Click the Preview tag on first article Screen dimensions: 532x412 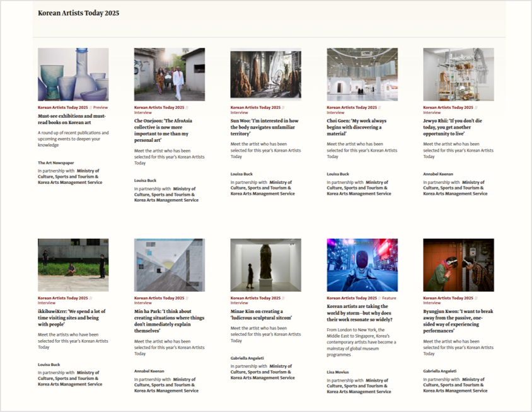(x=101, y=108)
